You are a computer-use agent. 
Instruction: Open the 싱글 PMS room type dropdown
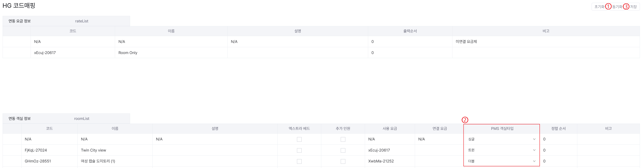pyautogui.click(x=501, y=139)
